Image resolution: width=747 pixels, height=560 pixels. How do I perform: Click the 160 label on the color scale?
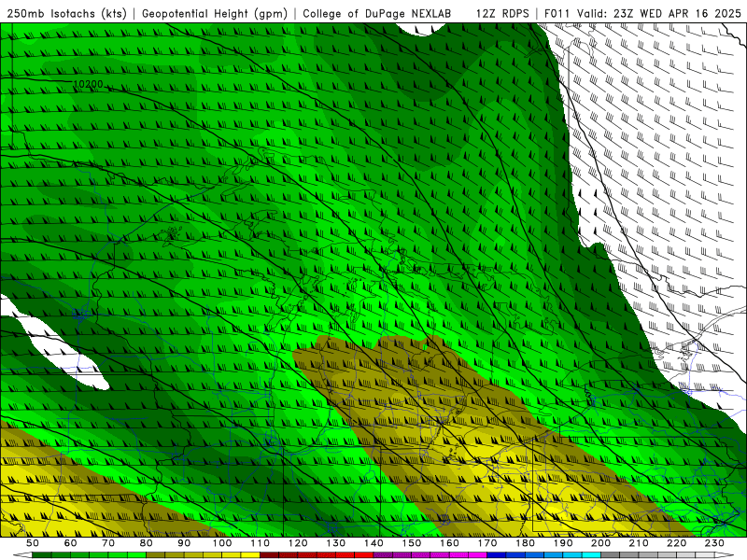click(x=449, y=543)
